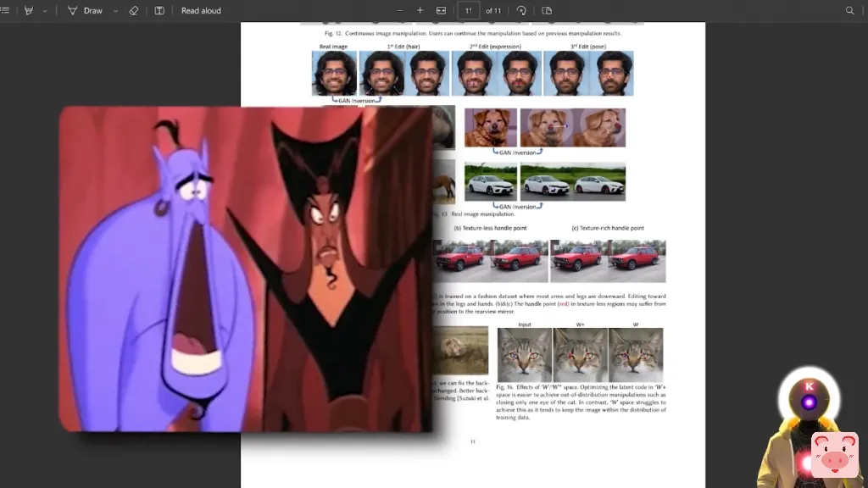Click the cat 'Input' image in Fig. 16
This screenshot has height=488, width=868.
(524, 355)
